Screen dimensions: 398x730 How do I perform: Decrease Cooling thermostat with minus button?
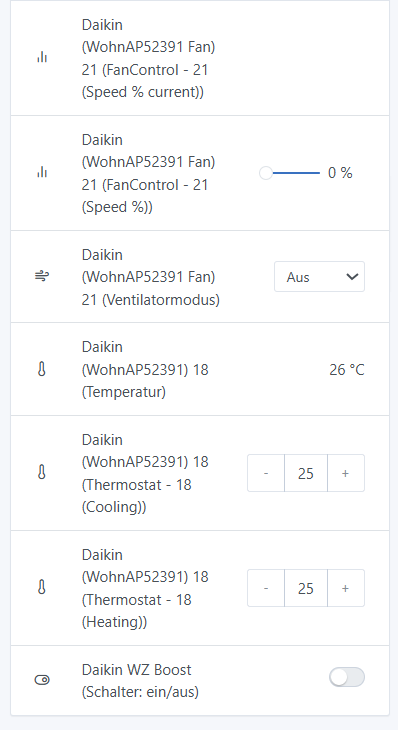click(266, 473)
